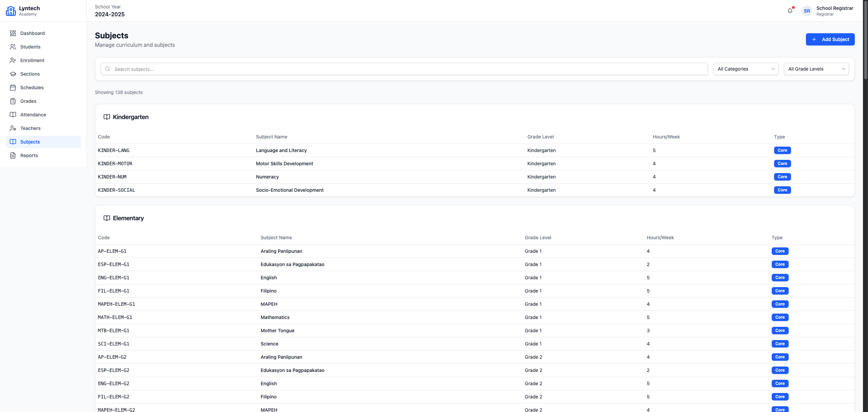This screenshot has width=868, height=412.
Task: Click the Elementary section book icon
Action: pyautogui.click(x=107, y=218)
